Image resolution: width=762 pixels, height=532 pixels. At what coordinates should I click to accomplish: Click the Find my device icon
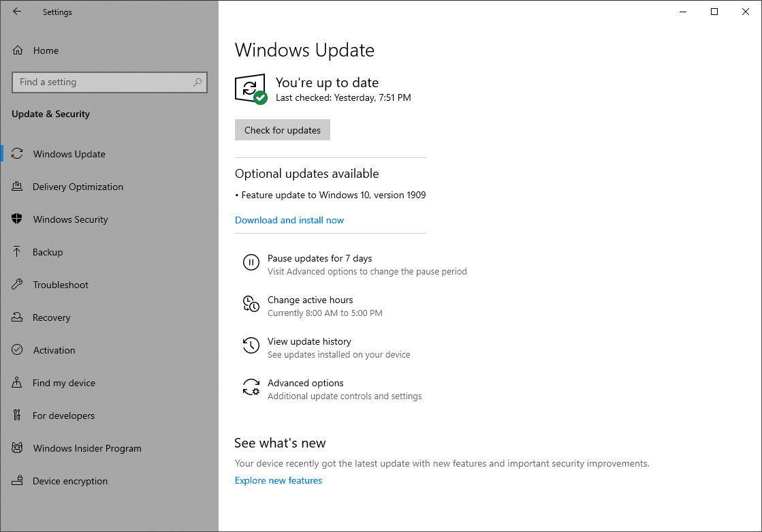17,382
